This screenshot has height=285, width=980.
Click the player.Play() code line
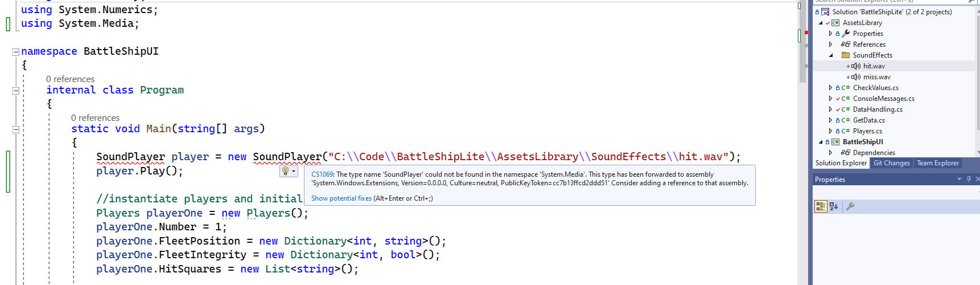coord(139,171)
